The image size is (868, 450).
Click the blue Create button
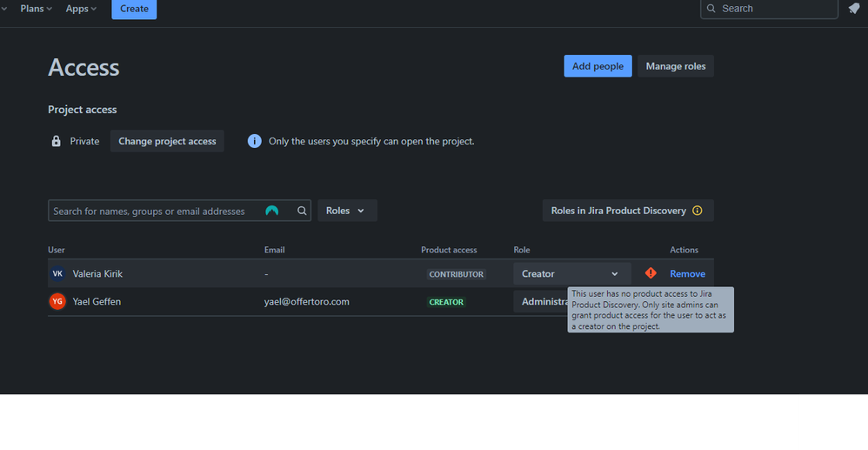click(134, 9)
